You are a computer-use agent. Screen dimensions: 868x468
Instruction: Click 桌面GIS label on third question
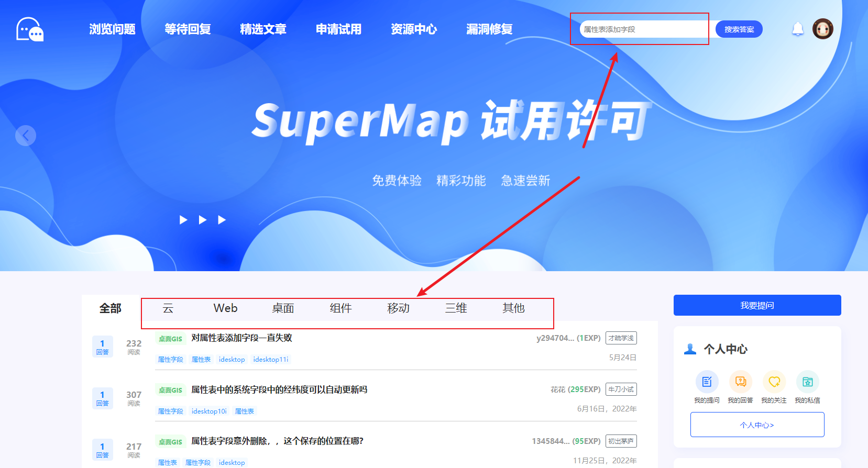170,442
